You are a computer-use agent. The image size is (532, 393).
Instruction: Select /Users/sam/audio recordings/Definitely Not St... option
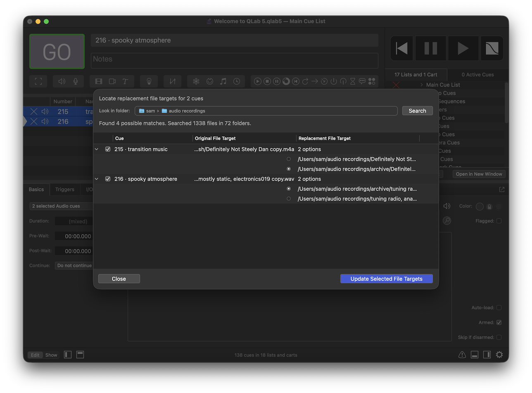click(x=289, y=159)
